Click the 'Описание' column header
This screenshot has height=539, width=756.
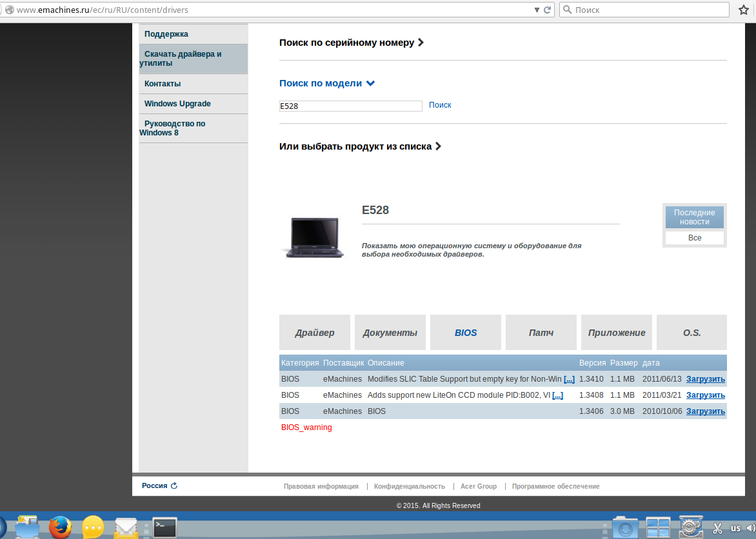click(x=386, y=362)
